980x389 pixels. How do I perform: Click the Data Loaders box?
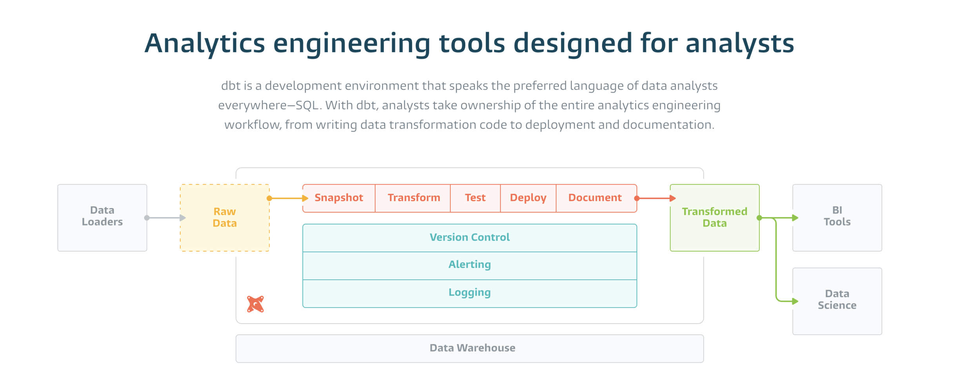point(102,218)
